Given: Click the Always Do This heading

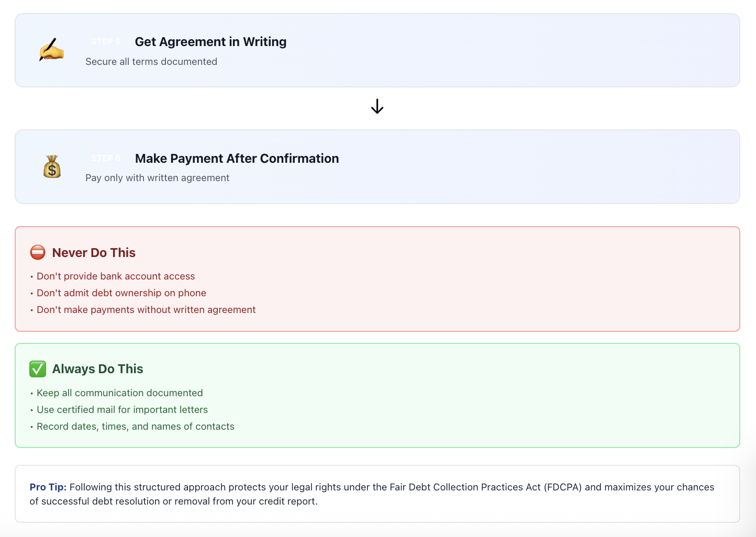Looking at the screenshot, I should click(x=97, y=369).
